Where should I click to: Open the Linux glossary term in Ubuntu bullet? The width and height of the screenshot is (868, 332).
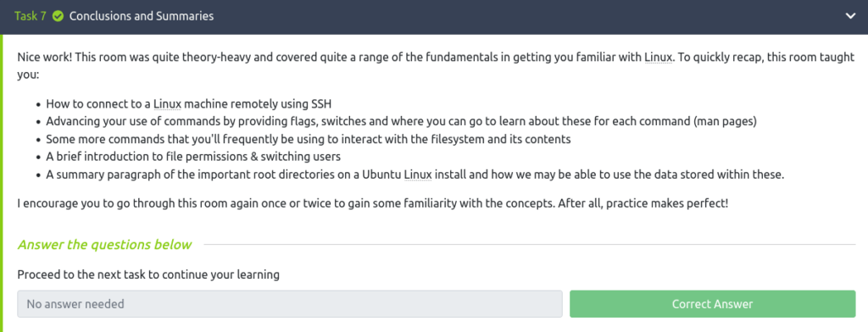(x=418, y=175)
